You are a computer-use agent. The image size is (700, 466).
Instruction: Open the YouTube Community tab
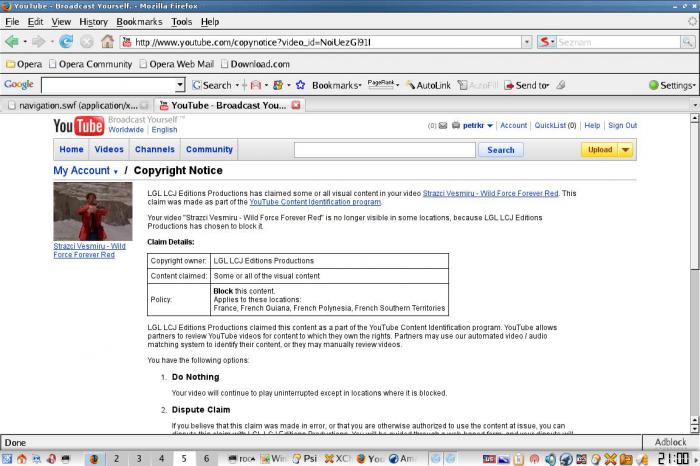209,150
